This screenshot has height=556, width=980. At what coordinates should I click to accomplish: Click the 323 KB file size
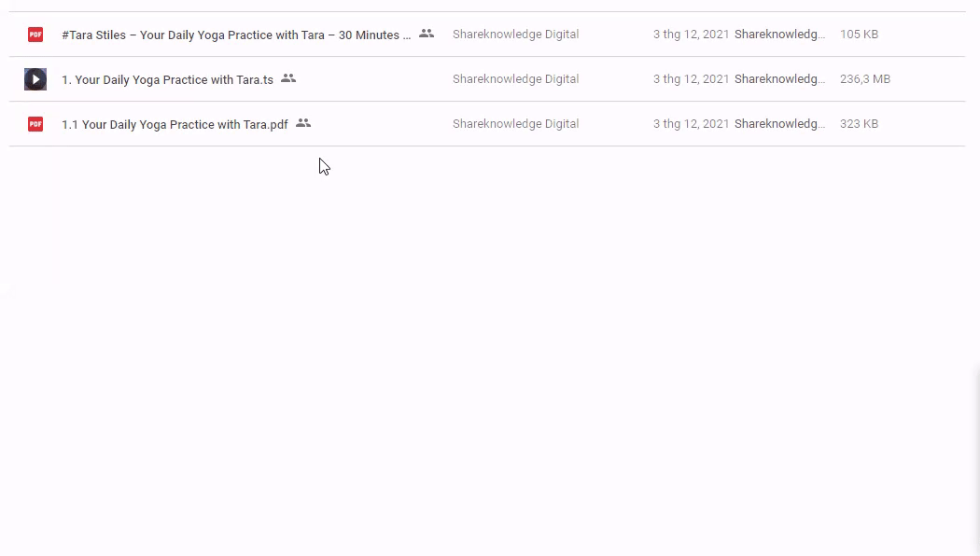pos(859,124)
